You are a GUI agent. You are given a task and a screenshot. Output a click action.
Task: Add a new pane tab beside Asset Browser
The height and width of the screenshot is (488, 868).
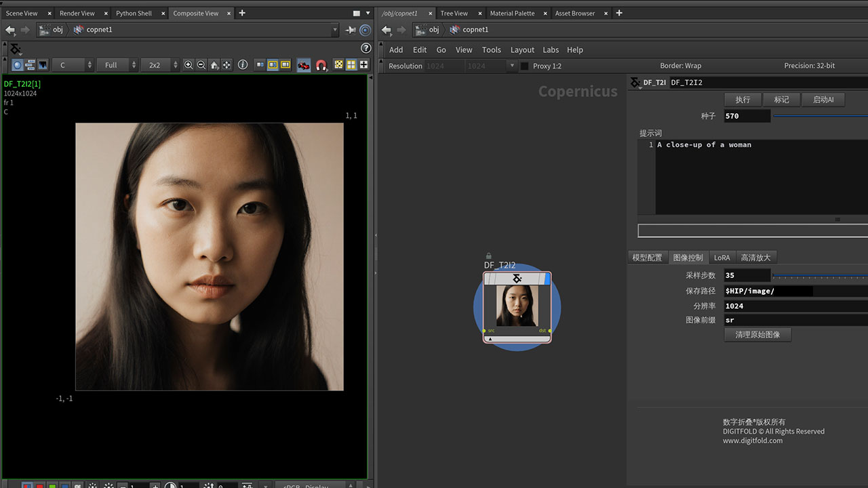click(x=618, y=13)
